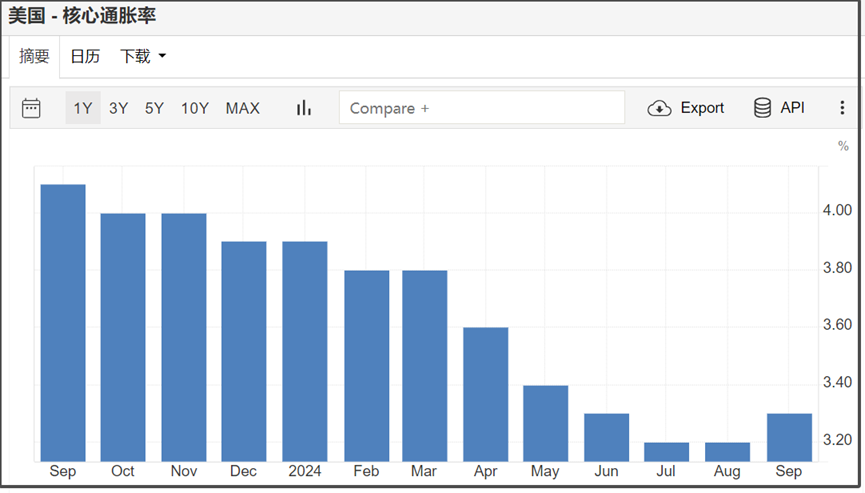Click the Aug bar in chart
The width and height of the screenshot is (865, 493).
[x=727, y=452]
